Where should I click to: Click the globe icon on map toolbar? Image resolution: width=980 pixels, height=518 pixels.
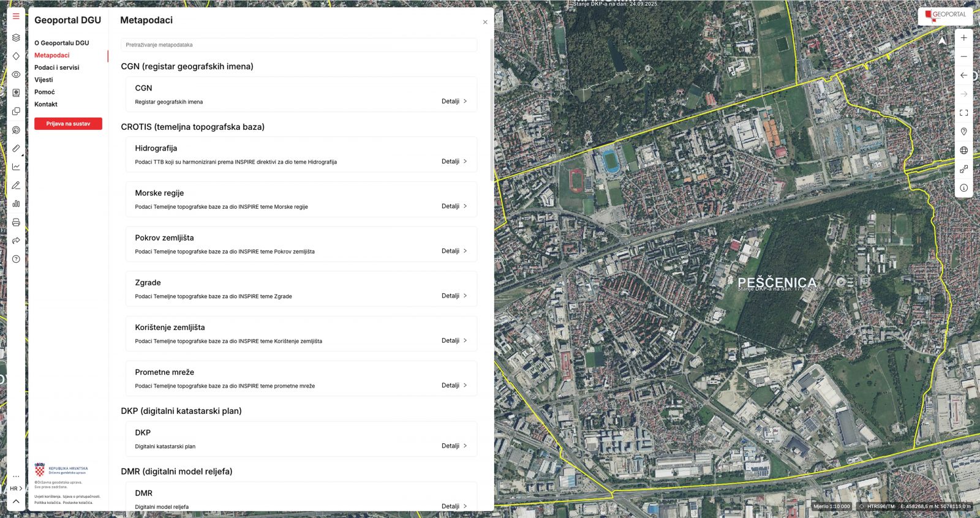click(x=963, y=151)
